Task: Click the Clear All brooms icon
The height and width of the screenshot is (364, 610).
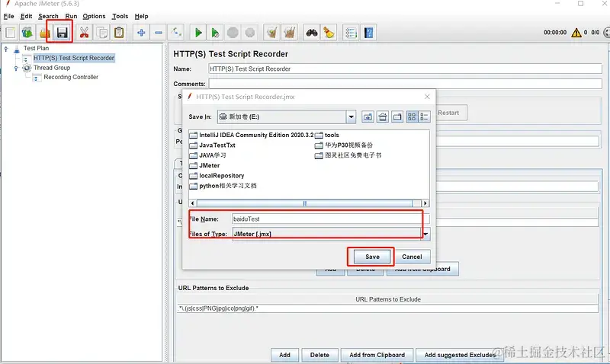Action: tap(290, 33)
